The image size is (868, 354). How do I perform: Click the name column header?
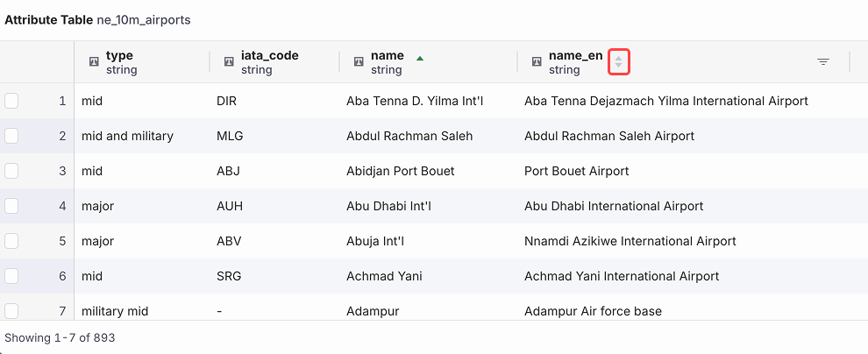click(388, 55)
